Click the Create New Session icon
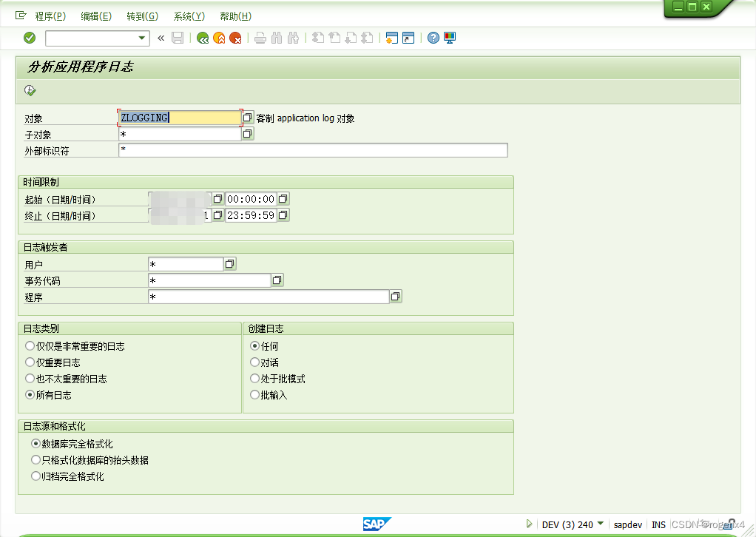 tap(391, 37)
